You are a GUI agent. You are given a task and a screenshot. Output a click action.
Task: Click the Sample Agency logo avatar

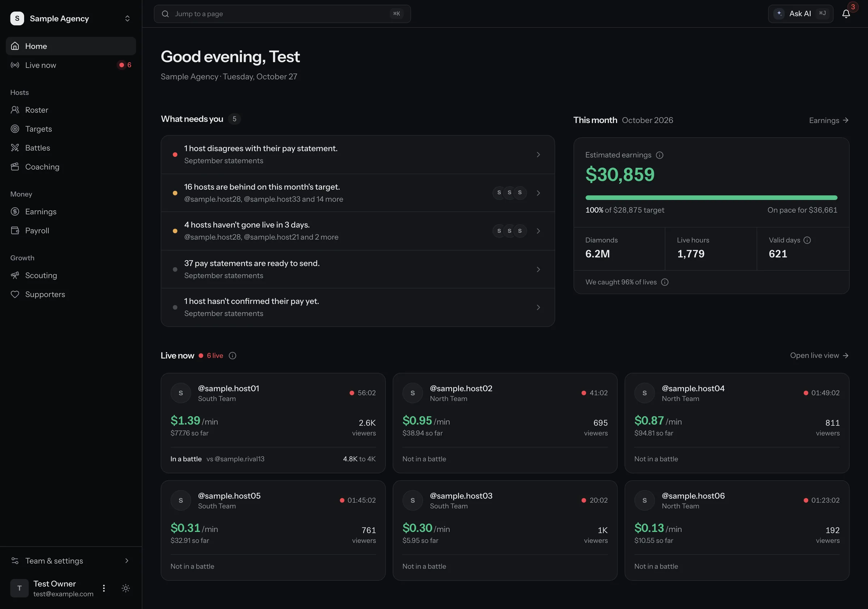click(17, 18)
